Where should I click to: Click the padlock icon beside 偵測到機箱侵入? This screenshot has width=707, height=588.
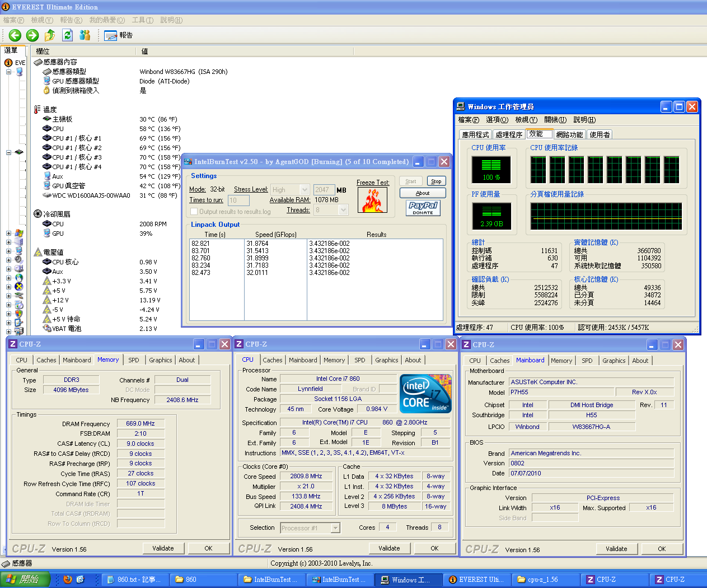tap(47, 90)
